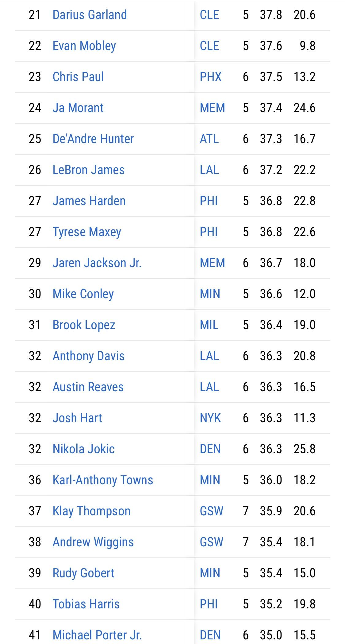Open Nikola Jokic's profile link
Image resolution: width=345 pixels, height=644 pixels.
pos(83,449)
